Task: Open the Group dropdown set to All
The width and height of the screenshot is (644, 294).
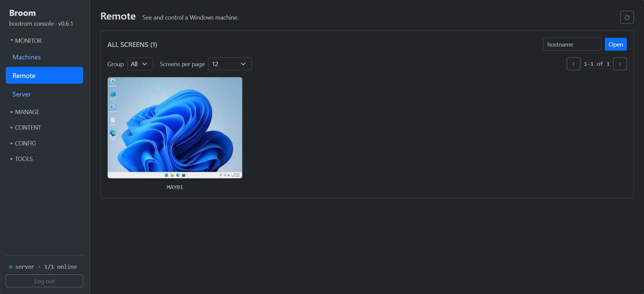Action: (140, 64)
